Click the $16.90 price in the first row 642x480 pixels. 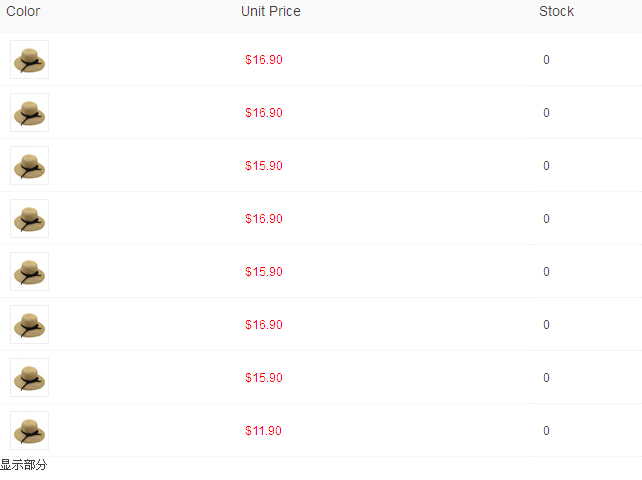(x=264, y=60)
